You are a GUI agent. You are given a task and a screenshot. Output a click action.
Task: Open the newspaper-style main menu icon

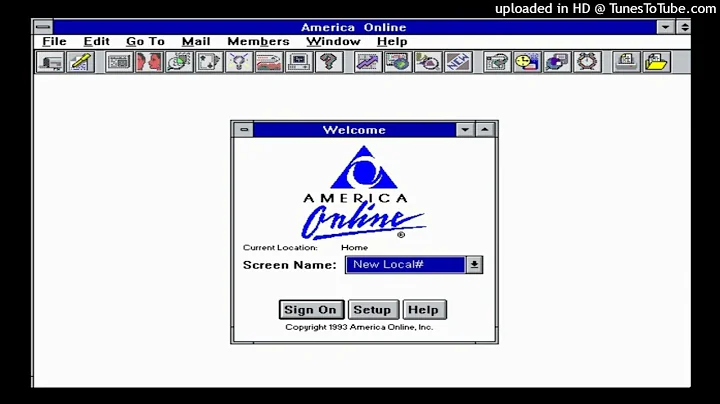(x=118, y=62)
